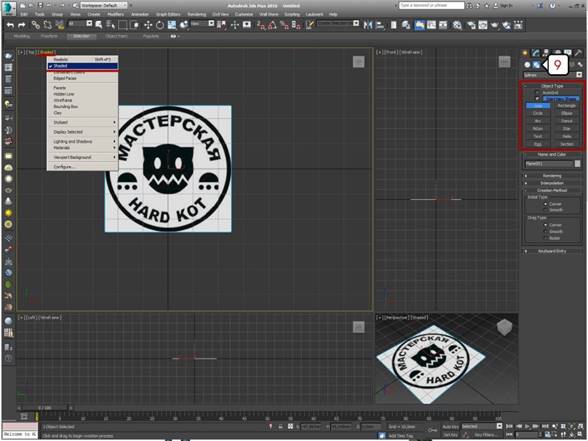Expand the Interpolation rollout
This screenshot has width=588, height=441.
coord(552,183)
